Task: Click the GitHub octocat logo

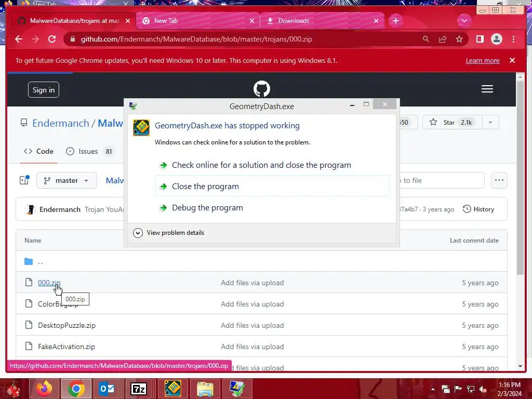Action: (x=262, y=89)
